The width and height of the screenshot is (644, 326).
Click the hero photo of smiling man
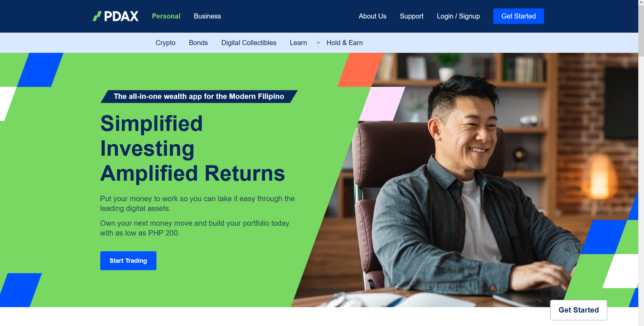pos(471,182)
